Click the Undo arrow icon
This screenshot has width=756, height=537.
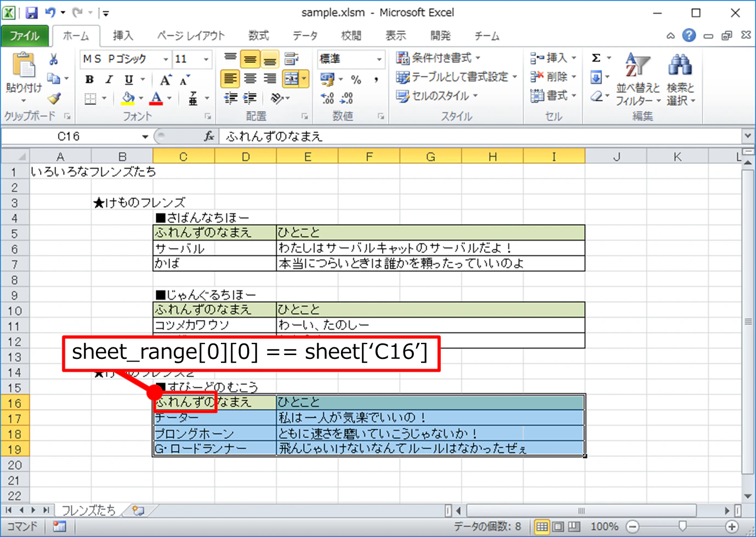[50, 13]
